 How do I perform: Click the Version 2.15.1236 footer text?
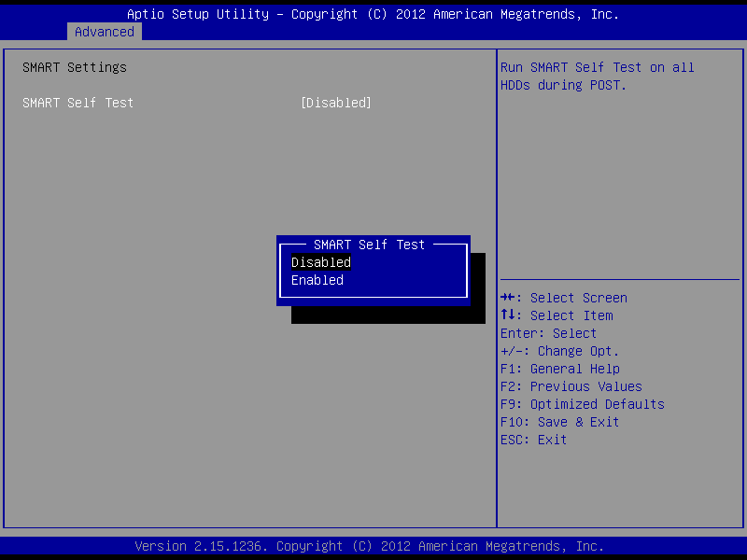click(x=369, y=546)
